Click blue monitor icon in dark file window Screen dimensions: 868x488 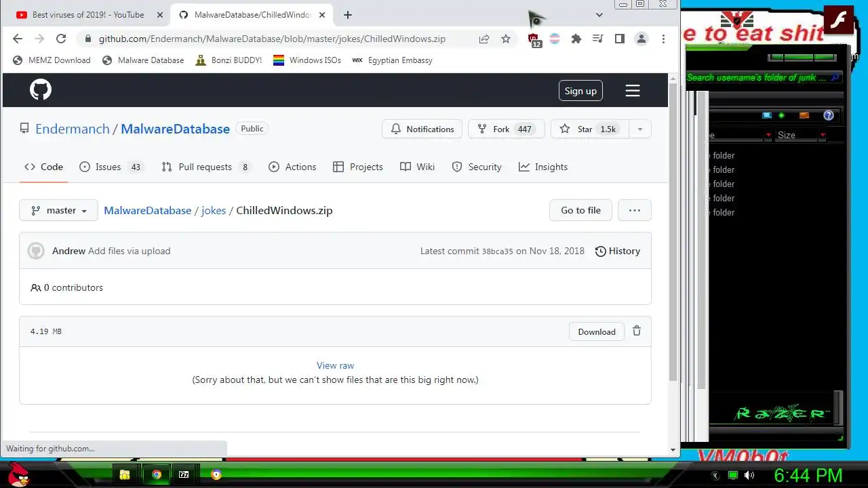tap(767, 115)
